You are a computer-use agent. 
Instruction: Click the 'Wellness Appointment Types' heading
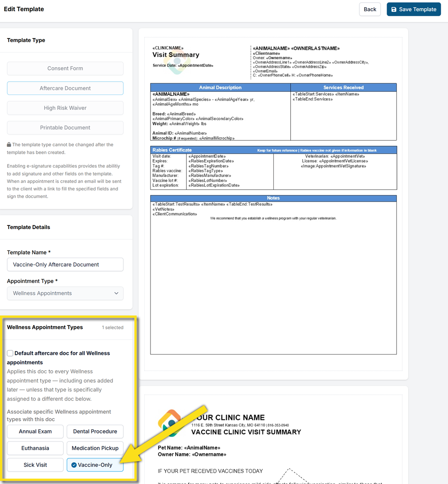[45, 327]
